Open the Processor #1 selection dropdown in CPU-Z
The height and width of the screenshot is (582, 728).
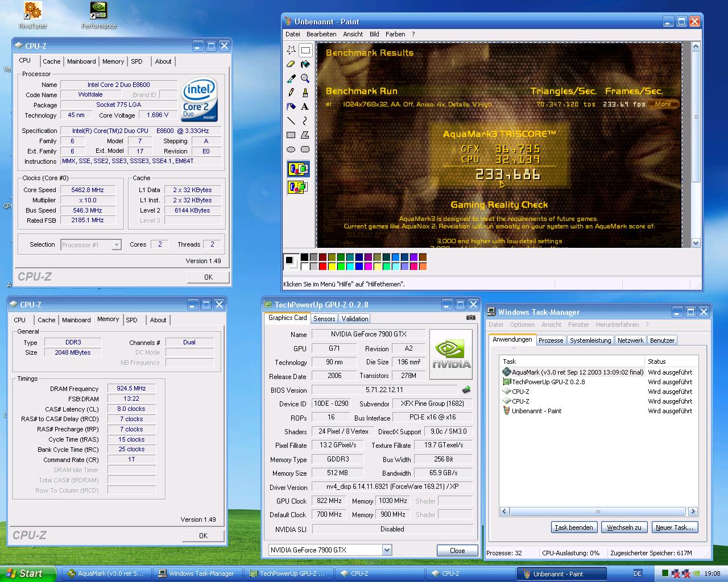pyautogui.click(x=117, y=245)
